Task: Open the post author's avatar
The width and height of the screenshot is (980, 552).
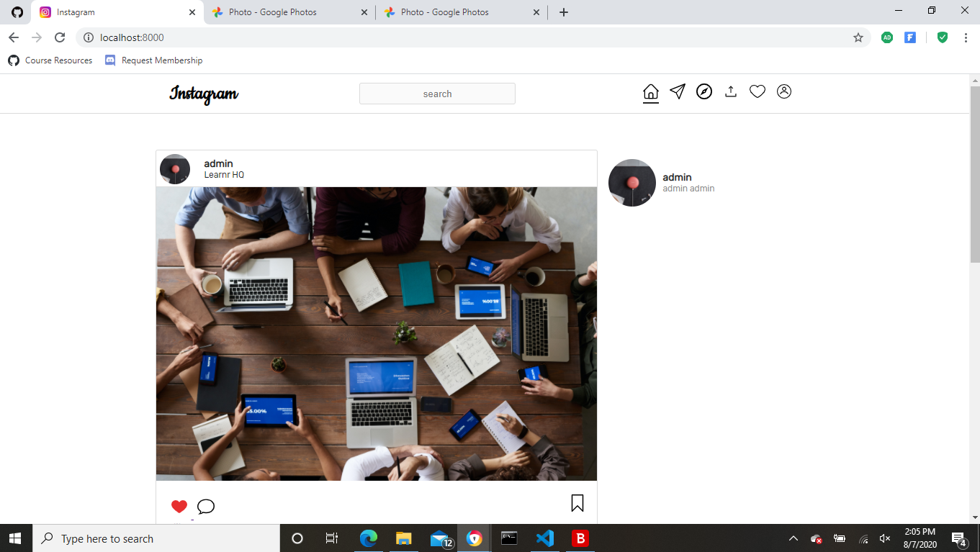Action: pos(175,169)
